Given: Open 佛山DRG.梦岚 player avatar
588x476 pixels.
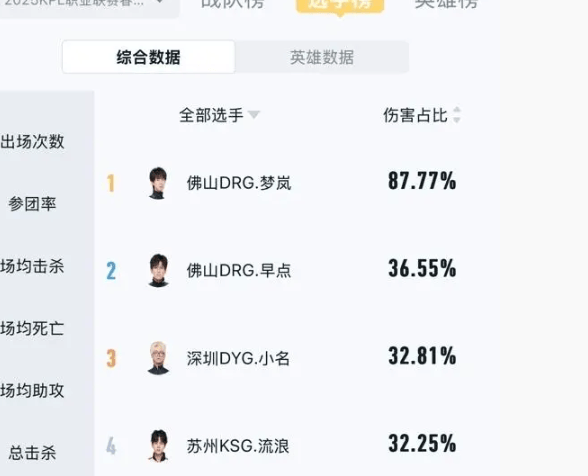Looking at the screenshot, I should [158, 183].
